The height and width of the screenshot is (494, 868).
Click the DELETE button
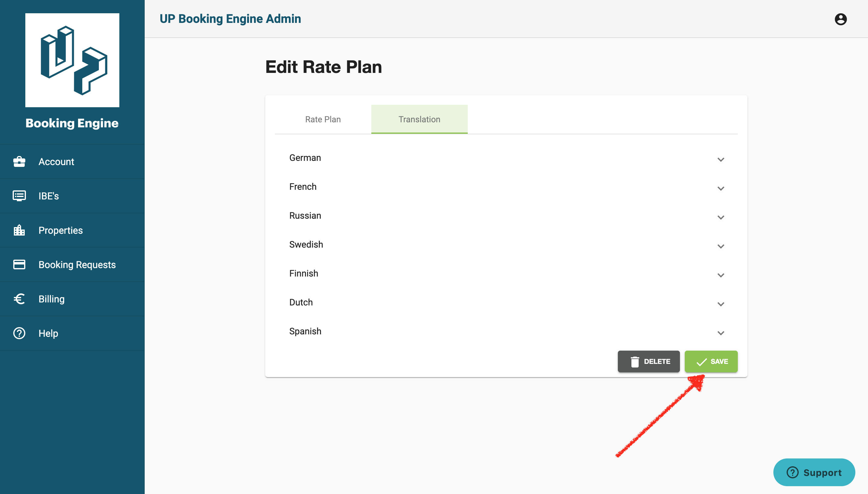click(649, 361)
